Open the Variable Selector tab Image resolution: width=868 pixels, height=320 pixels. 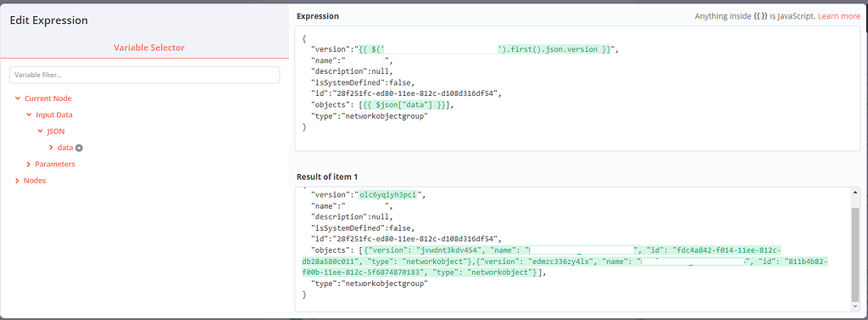pos(149,48)
